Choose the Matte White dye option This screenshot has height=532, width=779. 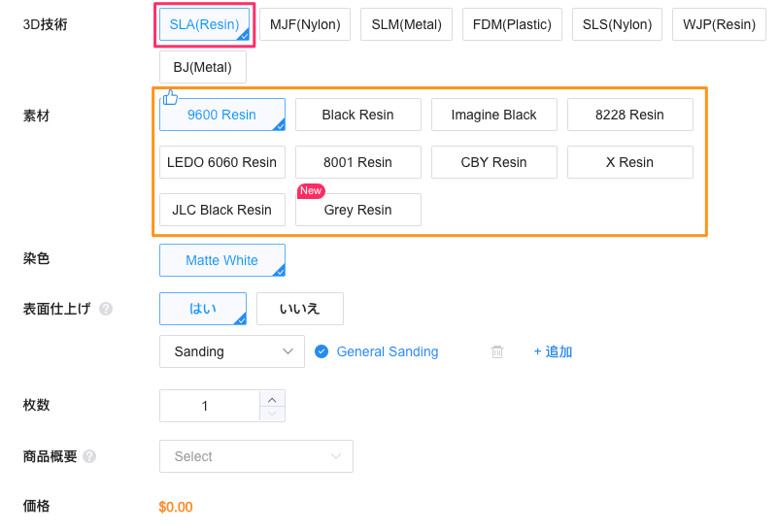click(221, 260)
